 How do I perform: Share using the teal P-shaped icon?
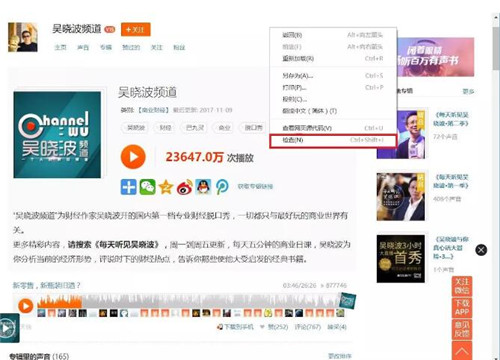coord(222,187)
